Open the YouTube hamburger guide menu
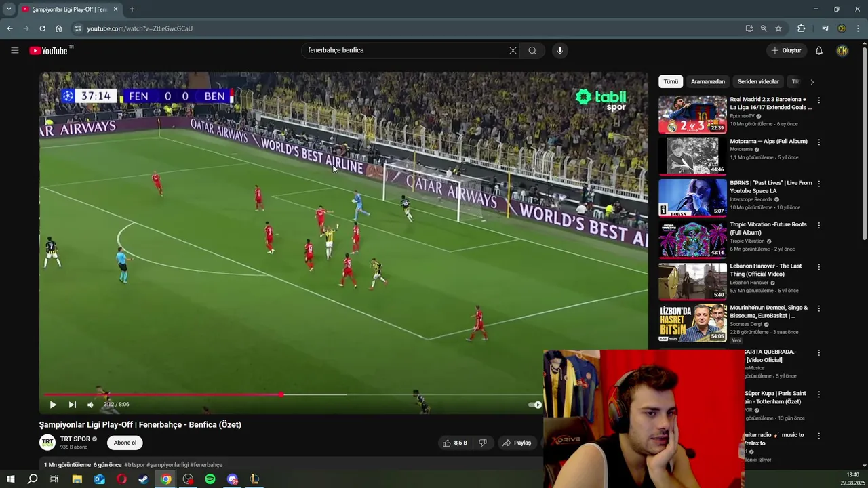 [14, 50]
